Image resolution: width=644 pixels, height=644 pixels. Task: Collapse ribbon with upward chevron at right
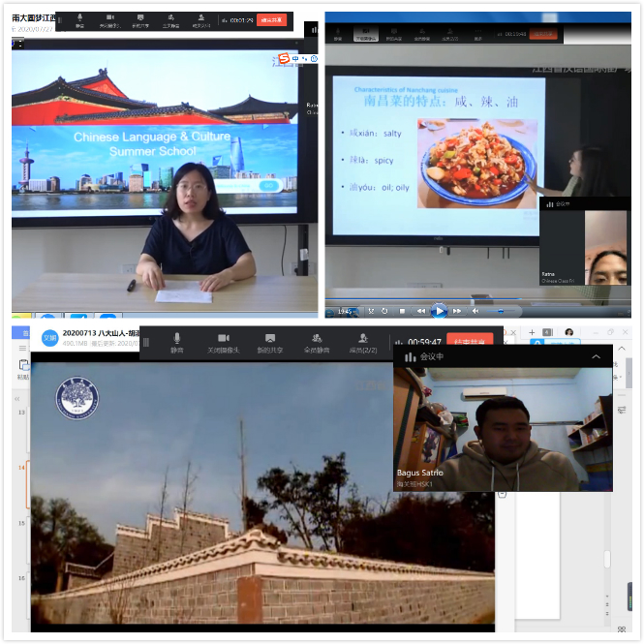coord(622,349)
